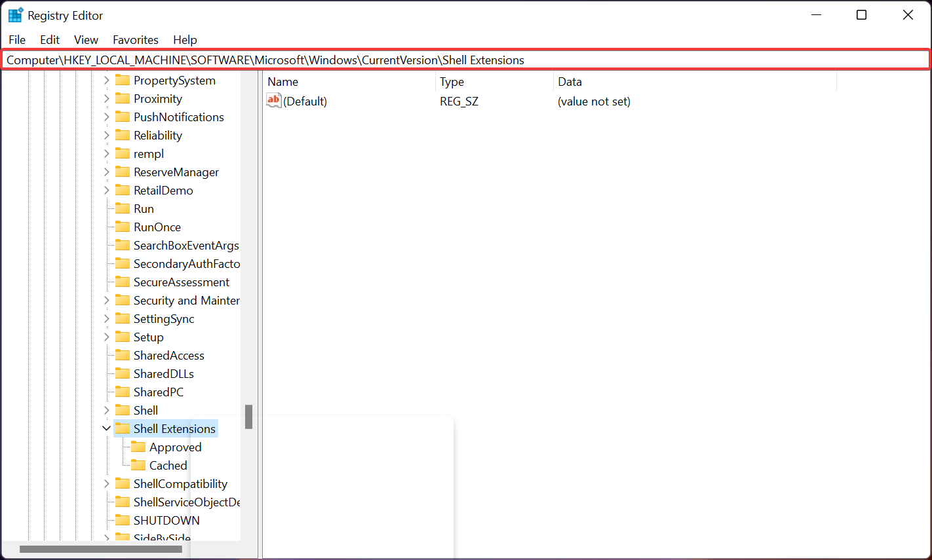
Task: Click the Reliability folder icon
Action: (x=123, y=135)
